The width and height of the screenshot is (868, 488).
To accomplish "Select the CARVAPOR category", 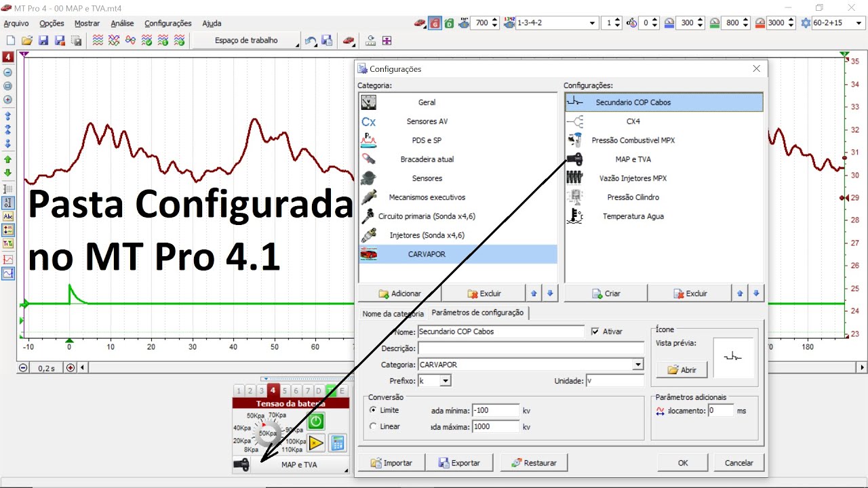I will 458,254.
